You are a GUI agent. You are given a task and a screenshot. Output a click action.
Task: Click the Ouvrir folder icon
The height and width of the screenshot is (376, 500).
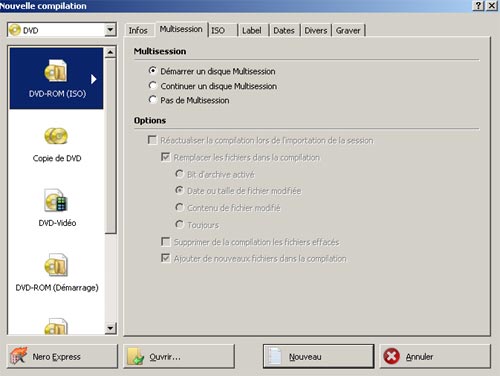coord(135,357)
